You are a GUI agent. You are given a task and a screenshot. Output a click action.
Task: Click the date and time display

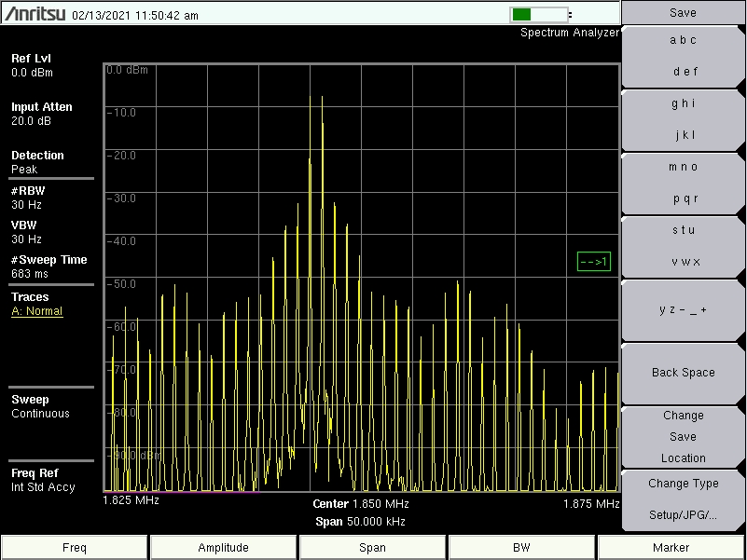[x=135, y=16]
